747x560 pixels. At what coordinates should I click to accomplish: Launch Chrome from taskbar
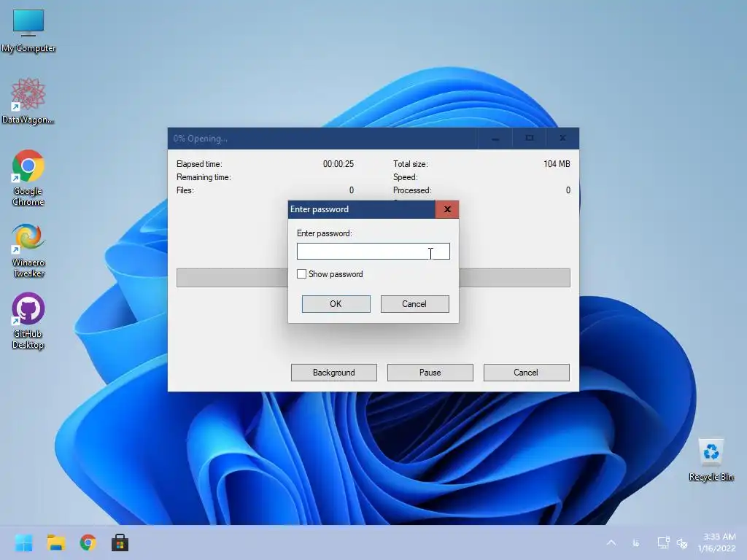(x=88, y=542)
